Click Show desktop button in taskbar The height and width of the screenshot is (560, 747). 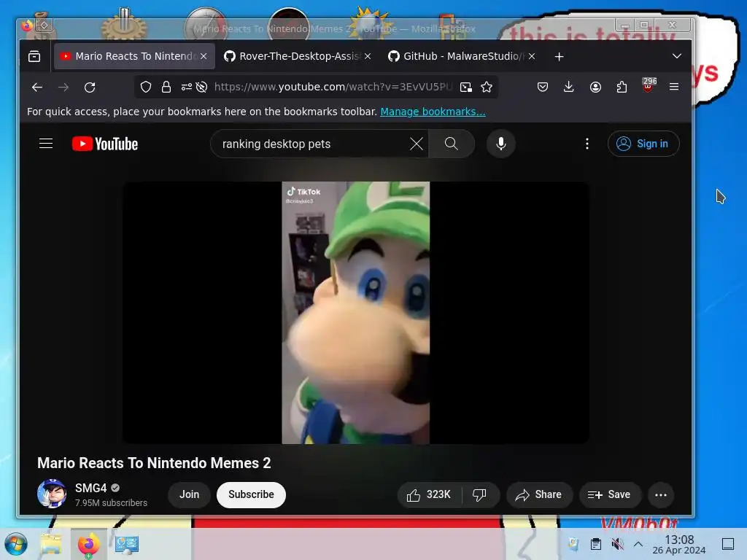pos(728,544)
